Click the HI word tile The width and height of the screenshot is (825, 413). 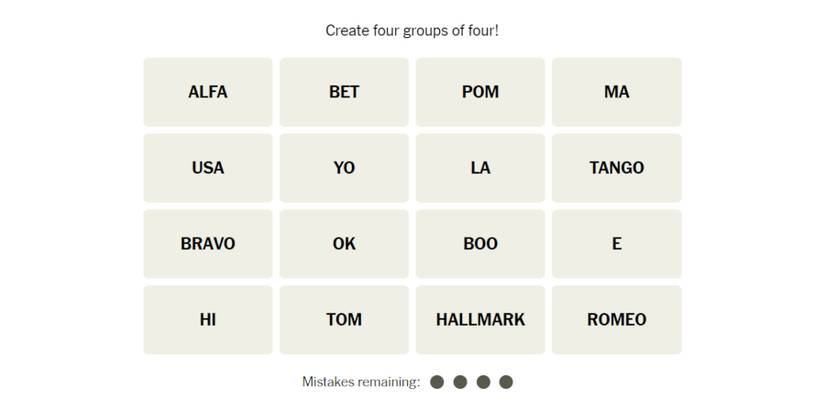(x=208, y=320)
